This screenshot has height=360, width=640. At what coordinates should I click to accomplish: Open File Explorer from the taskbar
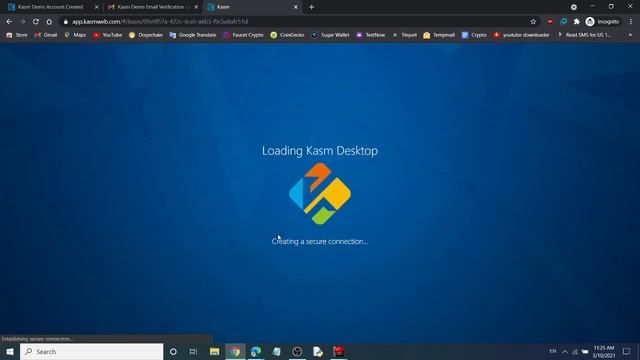pyautogui.click(x=214, y=351)
